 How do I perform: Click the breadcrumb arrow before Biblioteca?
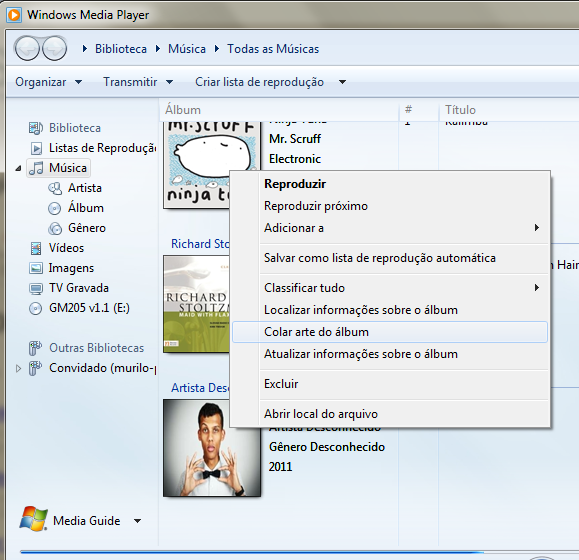click(85, 49)
